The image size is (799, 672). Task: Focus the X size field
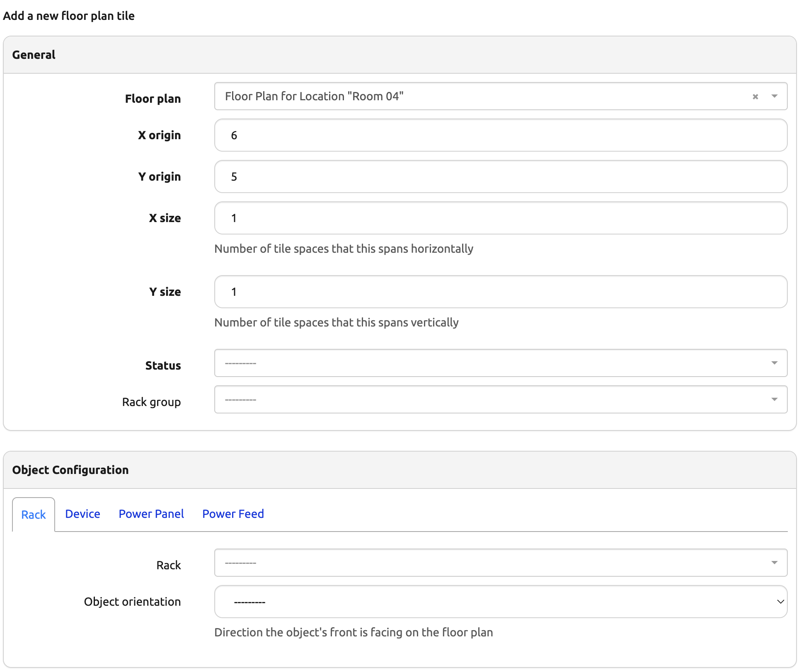click(x=500, y=218)
